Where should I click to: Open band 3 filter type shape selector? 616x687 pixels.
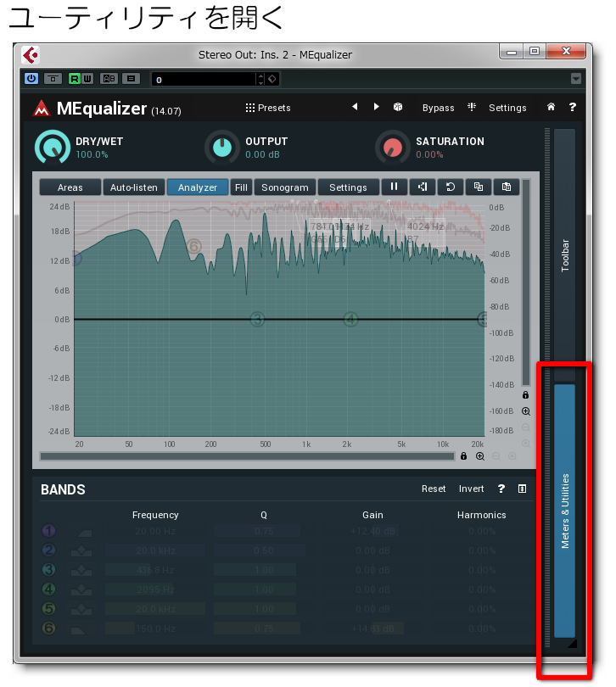point(82,570)
